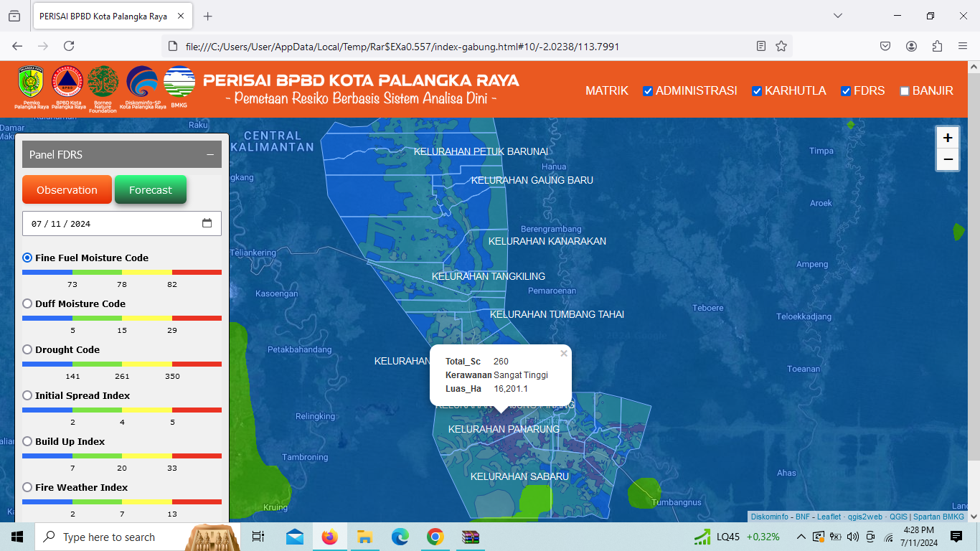Open extensions icon
980x551 pixels.
pyautogui.click(x=937, y=46)
